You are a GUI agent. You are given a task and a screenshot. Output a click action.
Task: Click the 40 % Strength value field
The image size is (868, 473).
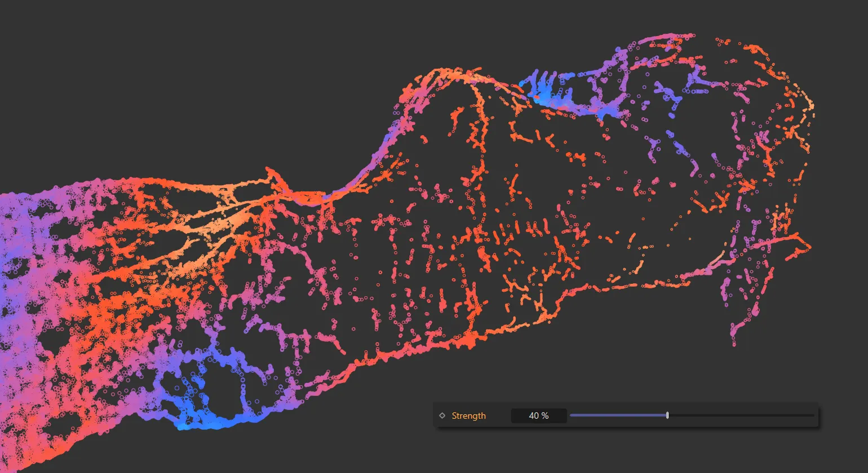tap(538, 416)
